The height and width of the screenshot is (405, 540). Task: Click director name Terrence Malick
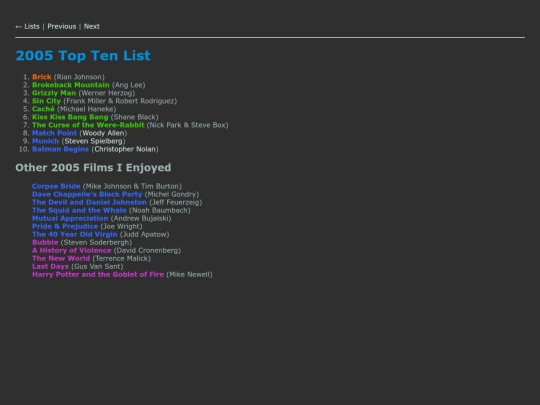(x=122, y=259)
